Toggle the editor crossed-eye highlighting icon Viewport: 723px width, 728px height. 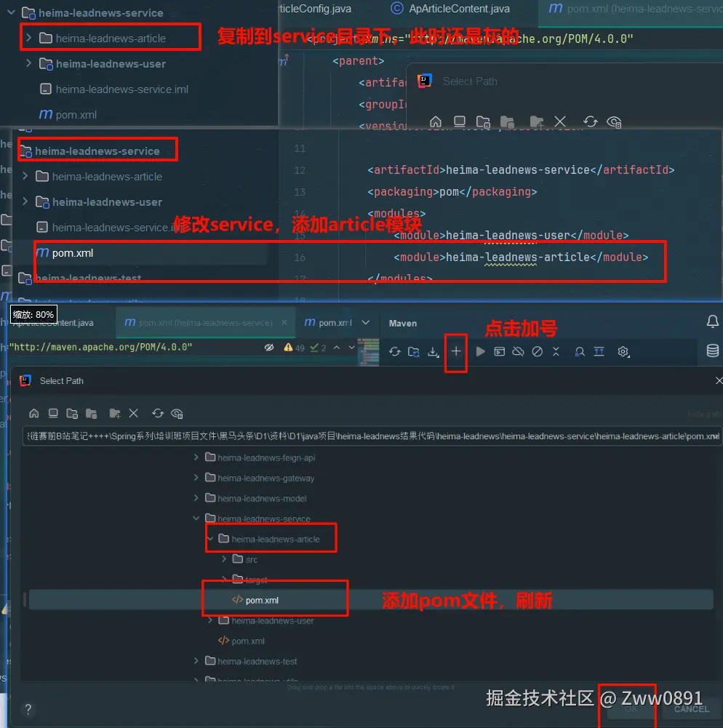point(269,348)
